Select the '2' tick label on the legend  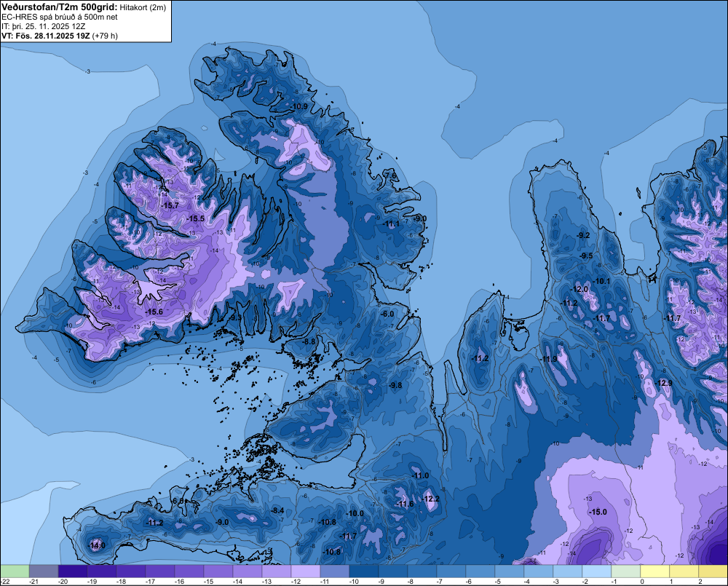pyautogui.click(x=700, y=582)
